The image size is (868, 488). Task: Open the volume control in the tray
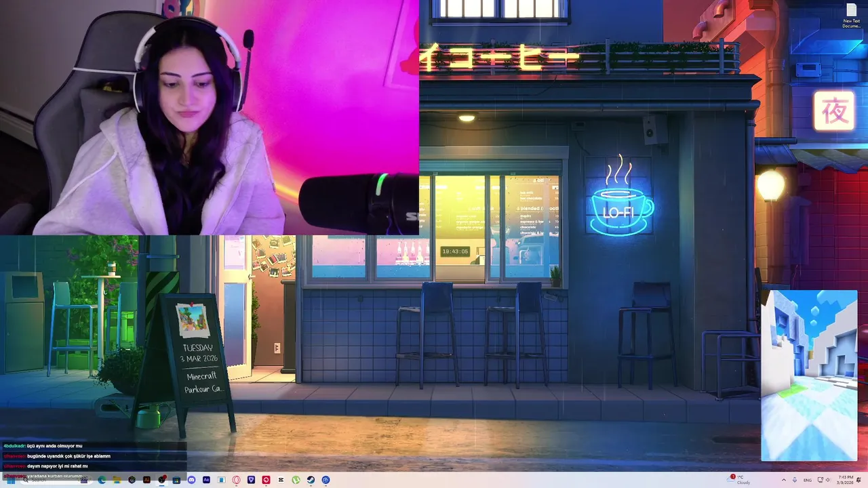[x=828, y=480]
